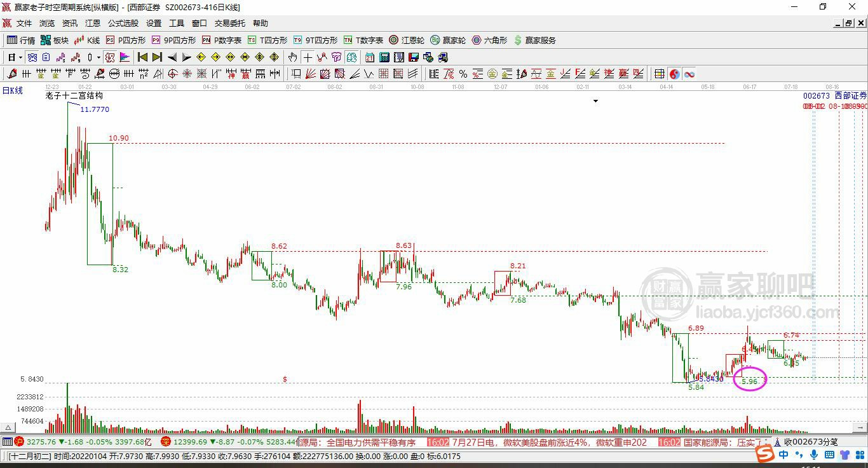Click the red fan lines drawing tool
Screen dimensions: 868x468
(310, 74)
